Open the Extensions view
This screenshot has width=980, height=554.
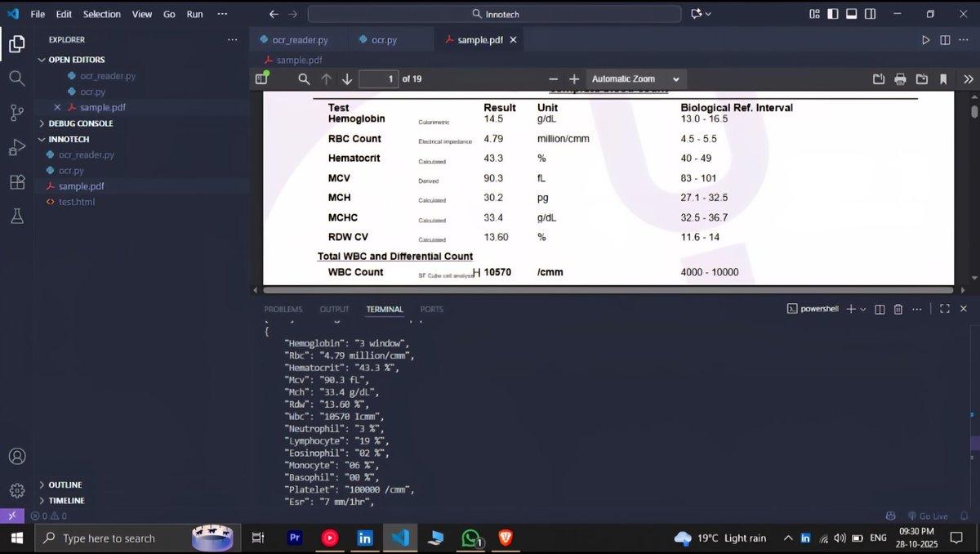[16, 182]
